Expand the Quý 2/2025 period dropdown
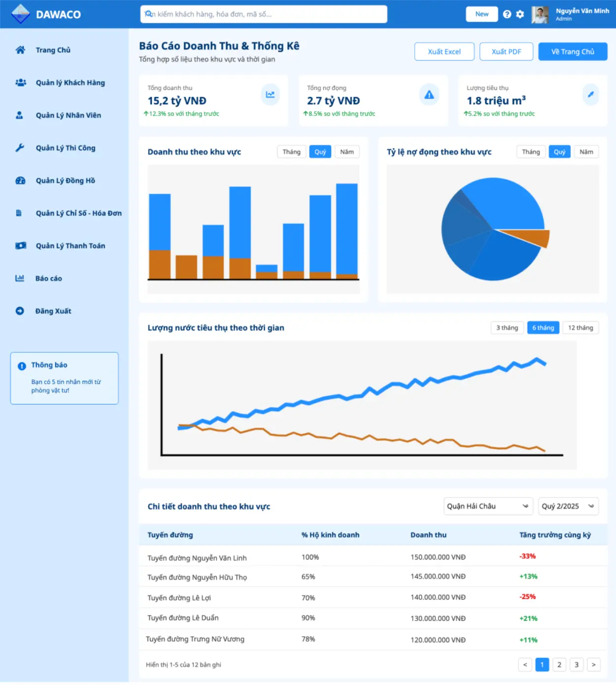This screenshot has height=685, width=616. click(x=568, y=506)
